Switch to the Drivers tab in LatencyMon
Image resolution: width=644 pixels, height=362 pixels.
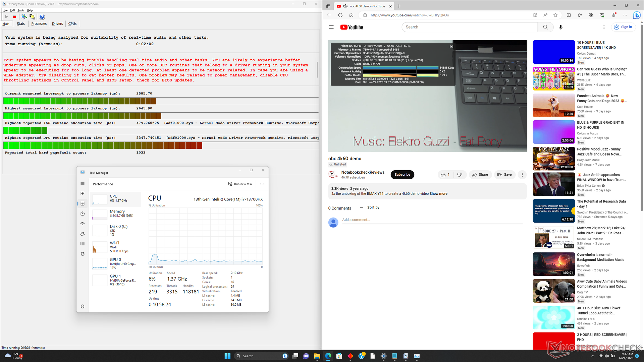coord(57,24)
